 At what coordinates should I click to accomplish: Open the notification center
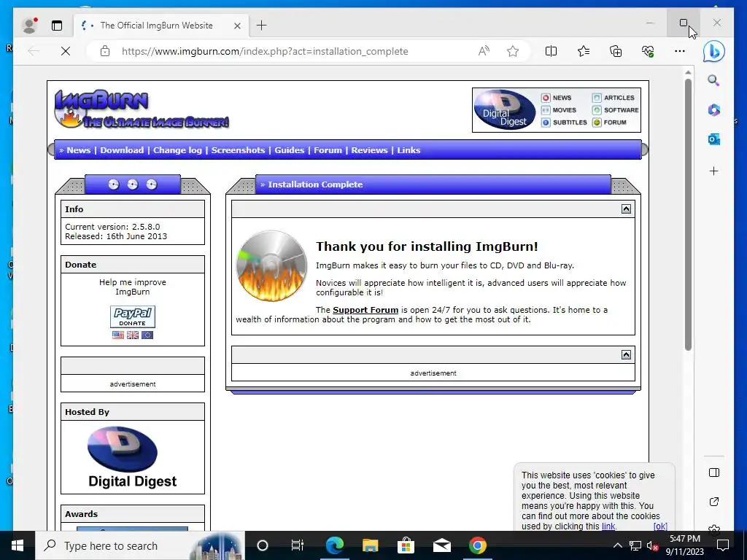(723, 545)
